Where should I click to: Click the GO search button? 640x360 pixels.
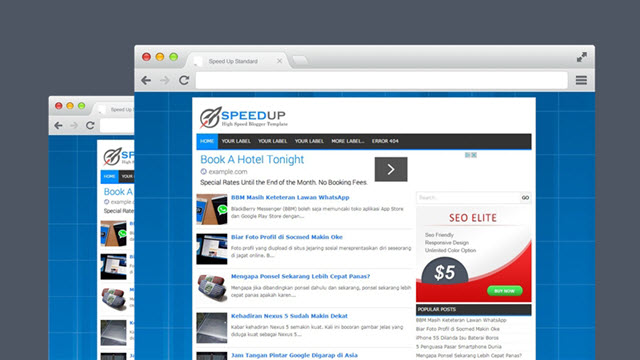tap(525, 198)
